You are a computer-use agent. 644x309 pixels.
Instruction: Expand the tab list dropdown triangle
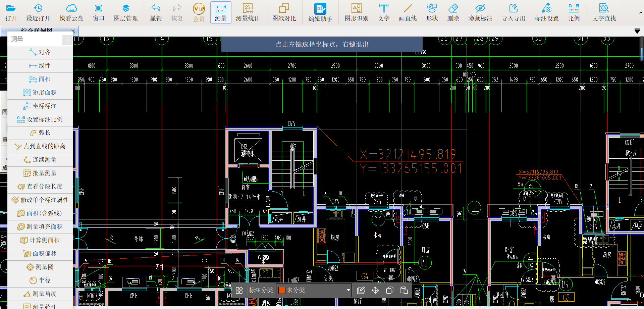637,31
